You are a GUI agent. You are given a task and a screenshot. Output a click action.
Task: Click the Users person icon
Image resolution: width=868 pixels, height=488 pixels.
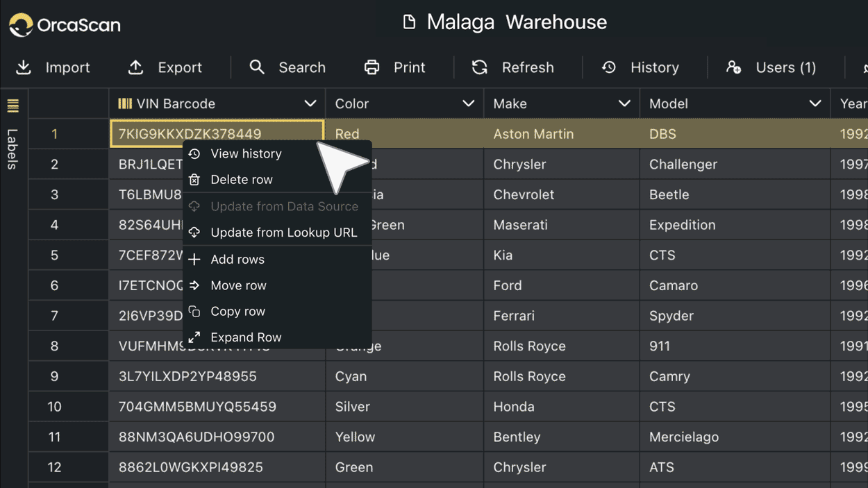tap(733, 67)
